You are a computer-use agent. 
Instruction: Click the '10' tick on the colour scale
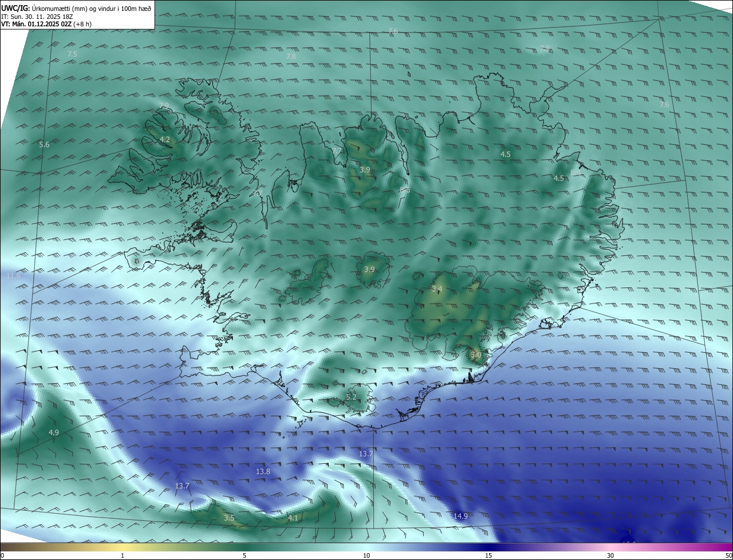(366, 555)
